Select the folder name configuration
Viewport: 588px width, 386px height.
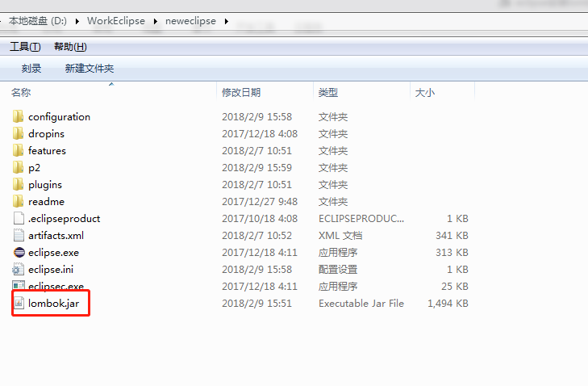click(x=59, y=117)
